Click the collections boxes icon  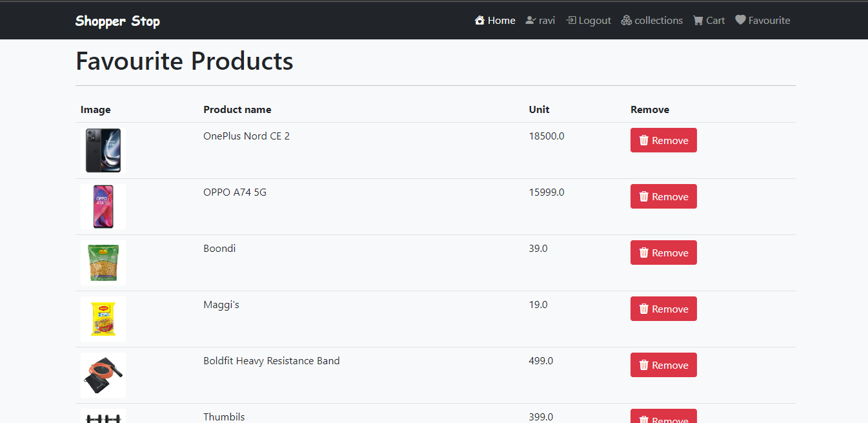(x=626, y=20)
